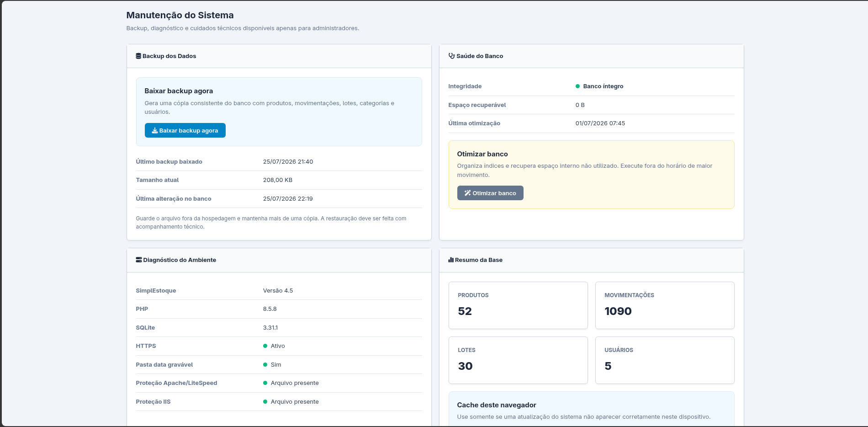Click the date value 01/07/2026 07:45

pos(600,123)
